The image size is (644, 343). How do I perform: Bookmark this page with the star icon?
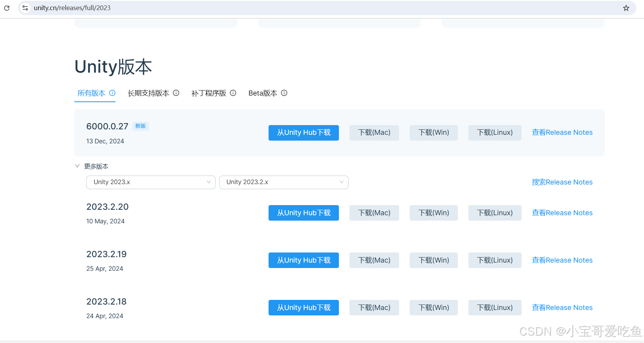coord(626,8)
